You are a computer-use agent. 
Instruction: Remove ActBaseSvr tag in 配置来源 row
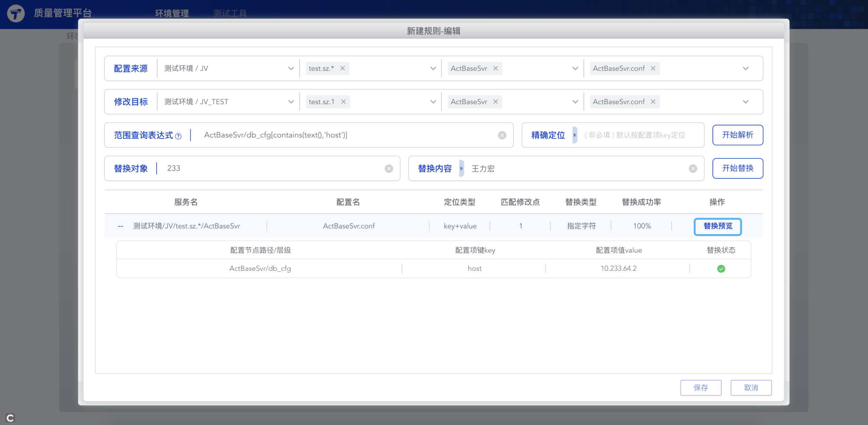495,68
